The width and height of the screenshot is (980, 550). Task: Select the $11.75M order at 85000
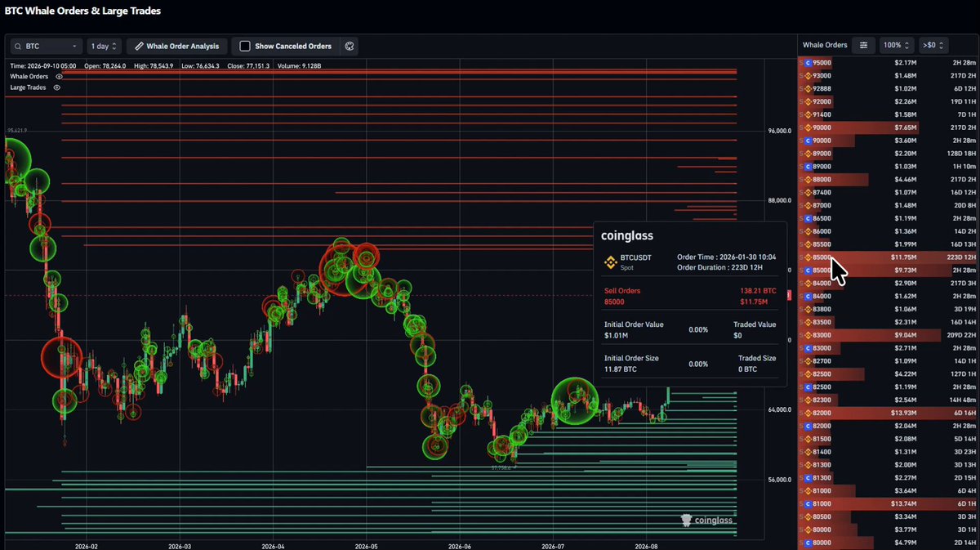click(889, 257)
